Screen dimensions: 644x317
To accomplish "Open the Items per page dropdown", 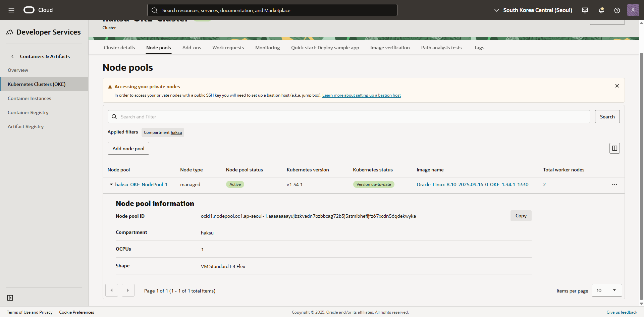I will [x=606, y=290].
